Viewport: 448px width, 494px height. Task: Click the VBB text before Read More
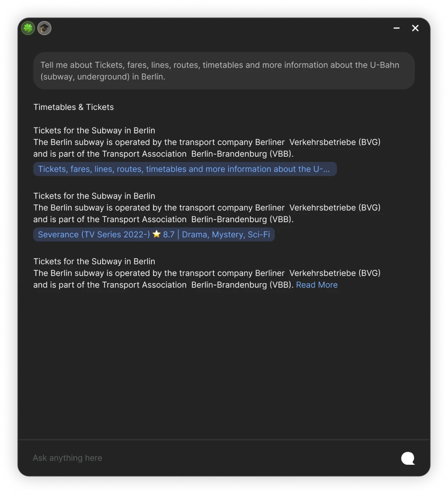[x=281, y=285]
